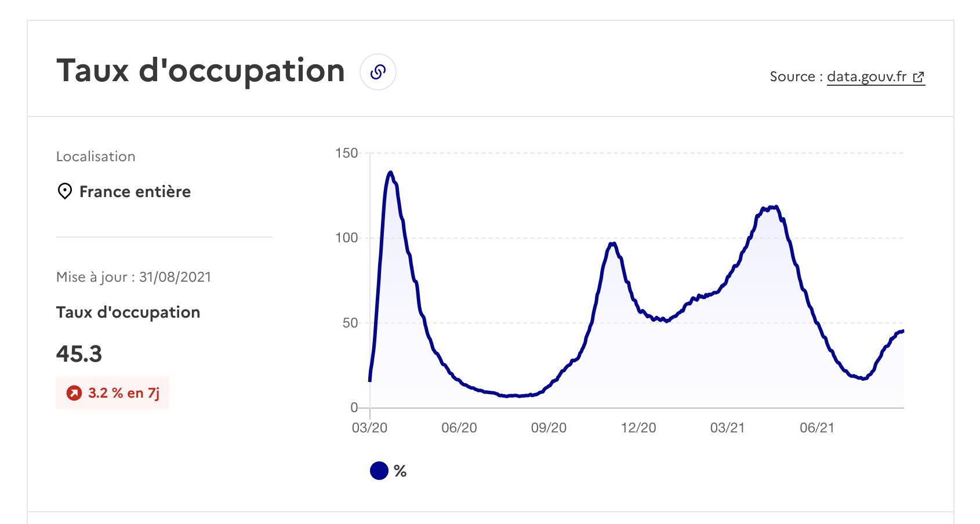Click the Taux d'occupation main heading
Viewport: 980px width, 524px height.
point(201,71)
